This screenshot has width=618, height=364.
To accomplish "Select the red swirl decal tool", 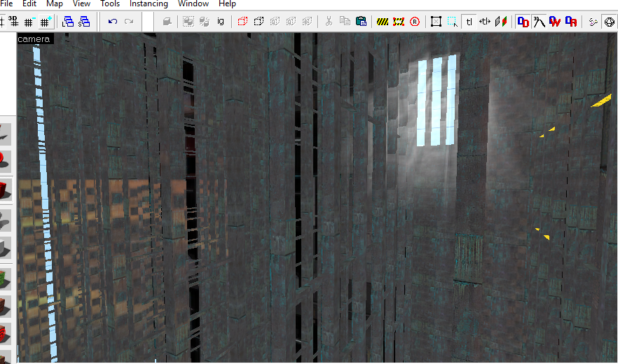I will point(6,335).
